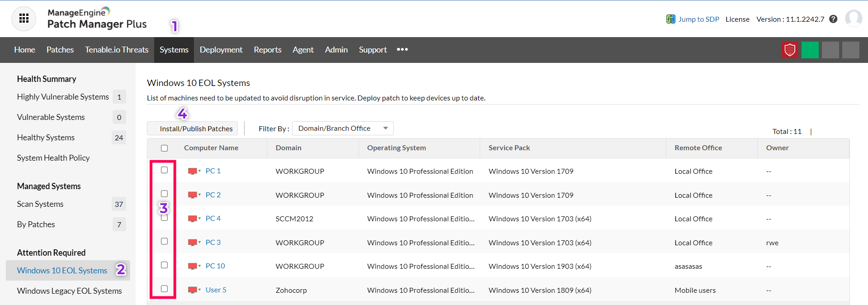Open the PC 4 computer link
This screenshot has width=868, height=305.
pyautogui.click(x=213, y=219)
